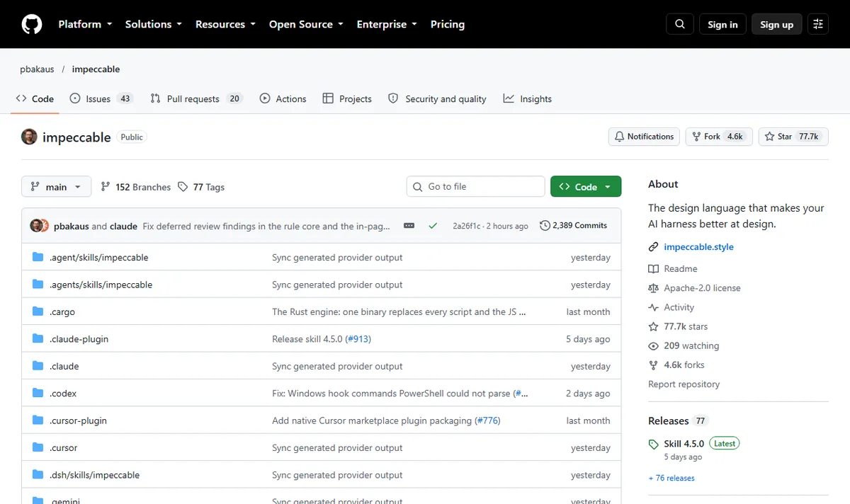Image resolution: width=850 pixels, height=504 pixels.
Task: Open the 2,389 Commits history link
Action: 573,226
